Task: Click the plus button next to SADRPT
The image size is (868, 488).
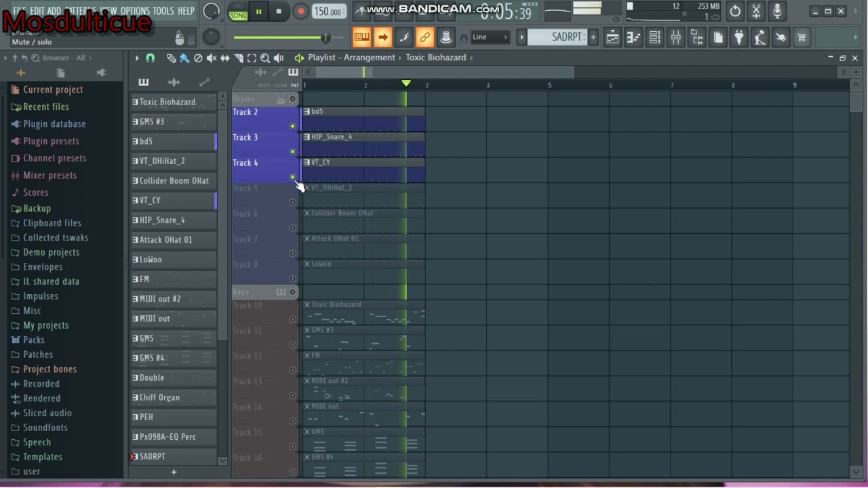Action: 593,37
